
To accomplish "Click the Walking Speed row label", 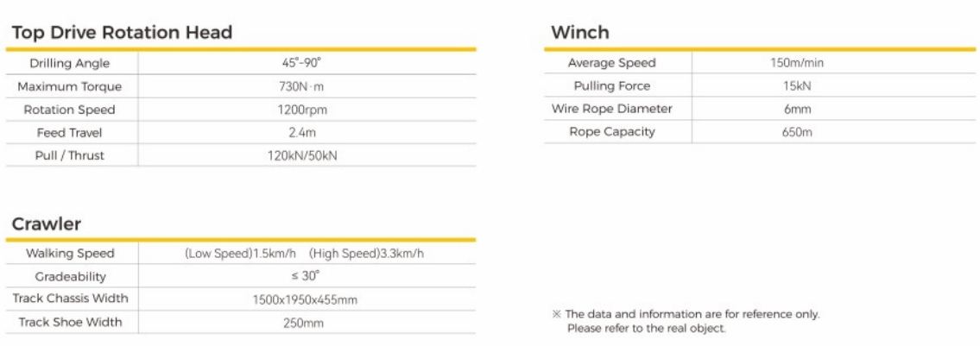I will (x=70, y=254).
